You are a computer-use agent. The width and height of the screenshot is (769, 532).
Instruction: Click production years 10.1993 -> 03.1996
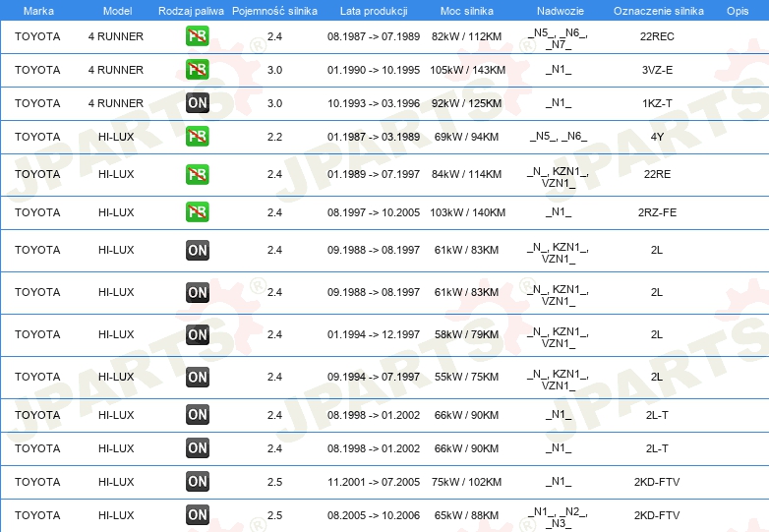tap(374, 103)
